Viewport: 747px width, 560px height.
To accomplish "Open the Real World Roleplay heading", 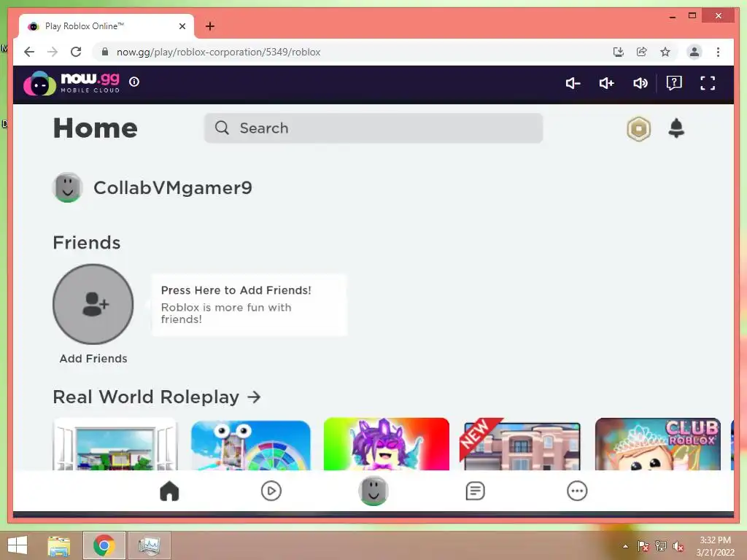I will click(x=146, y=397).
